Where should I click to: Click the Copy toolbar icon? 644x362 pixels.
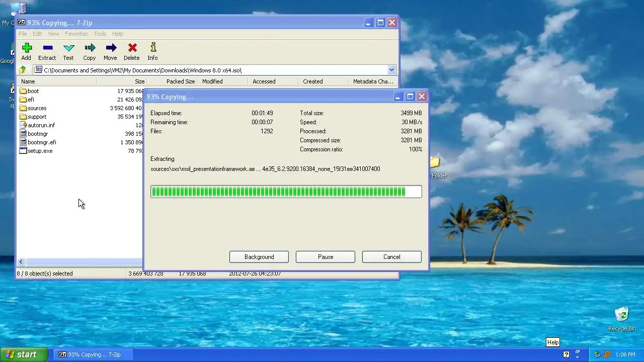(90, 48)
